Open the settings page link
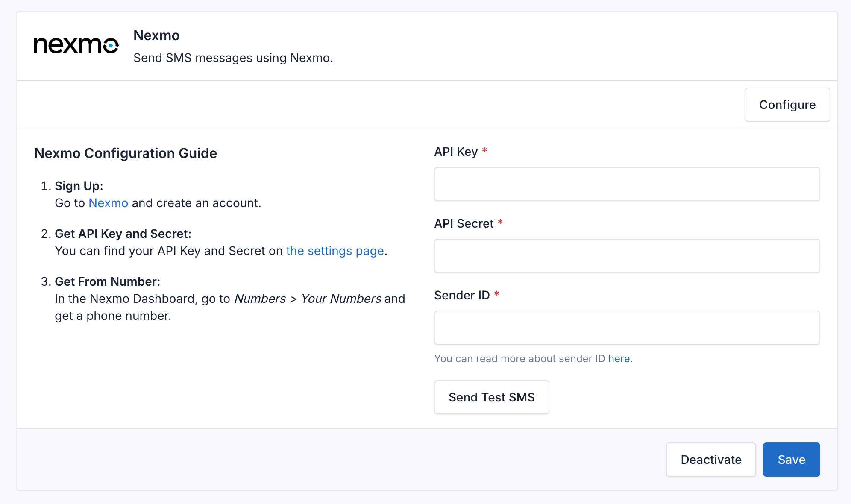 335,251
